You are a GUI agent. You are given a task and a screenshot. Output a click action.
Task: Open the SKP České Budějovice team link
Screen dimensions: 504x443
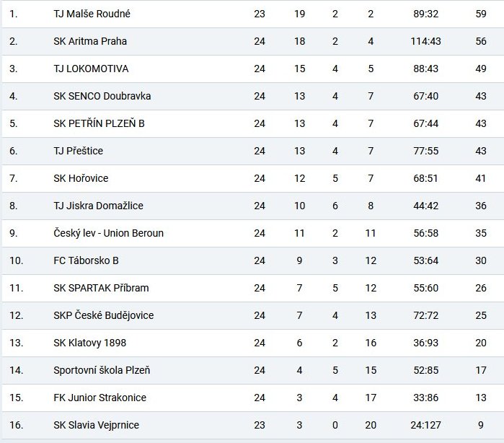pyautogui.click(x=103, y=315)
